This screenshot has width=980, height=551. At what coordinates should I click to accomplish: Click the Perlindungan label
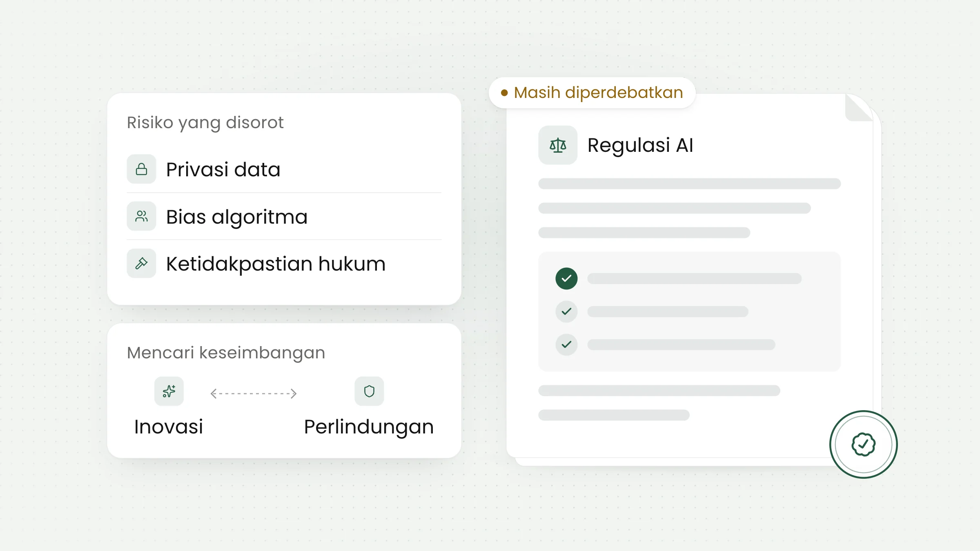pos(369,427)
